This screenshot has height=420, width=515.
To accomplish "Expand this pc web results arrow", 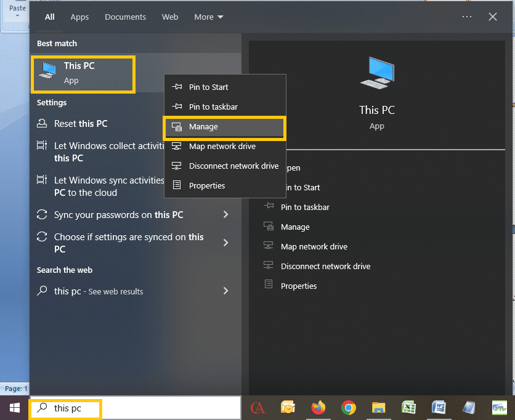I will click(x=225, y=291).
